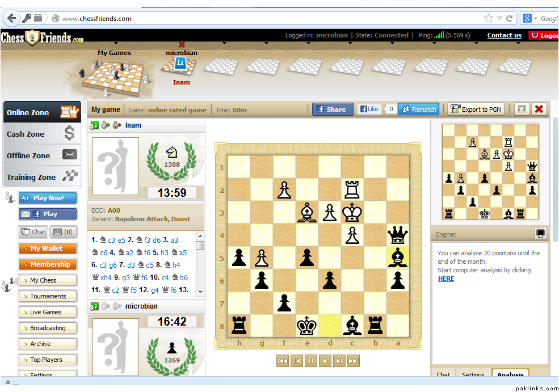Close the game with red X
559x392 pixels.
539,109
